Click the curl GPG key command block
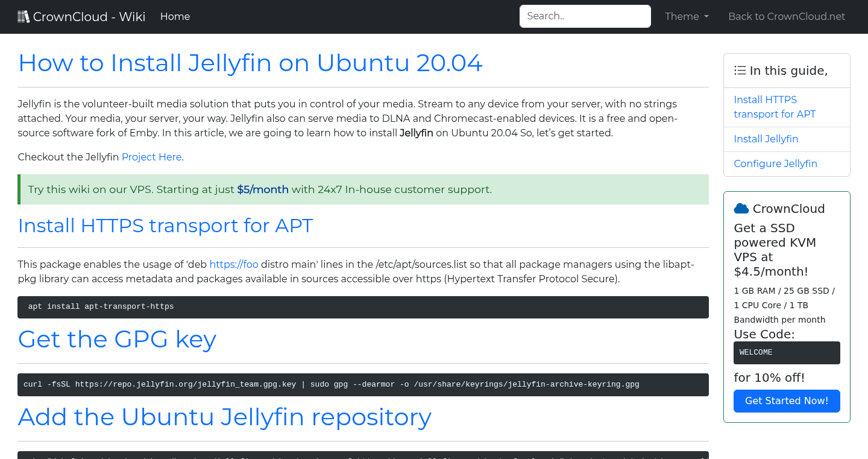This screenshot has width=868, height=459. tap(363, 385)
